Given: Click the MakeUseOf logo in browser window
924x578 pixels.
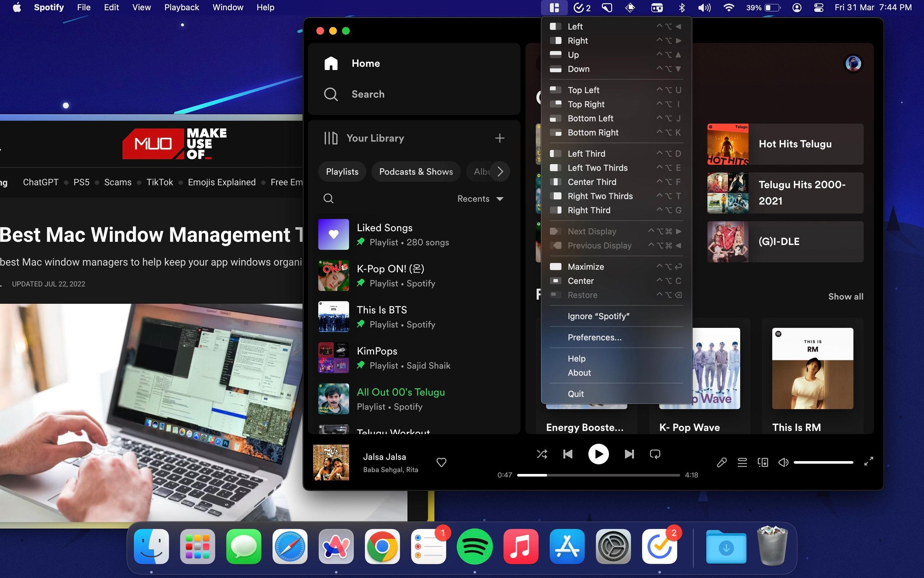Looking at the screenshot, I should pyautogui.click(x=175, y=144).
